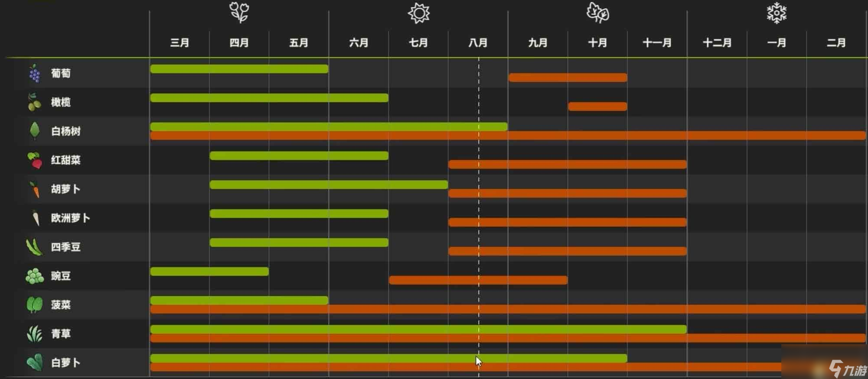Click the olive crop icon

[x=34, y=102]
